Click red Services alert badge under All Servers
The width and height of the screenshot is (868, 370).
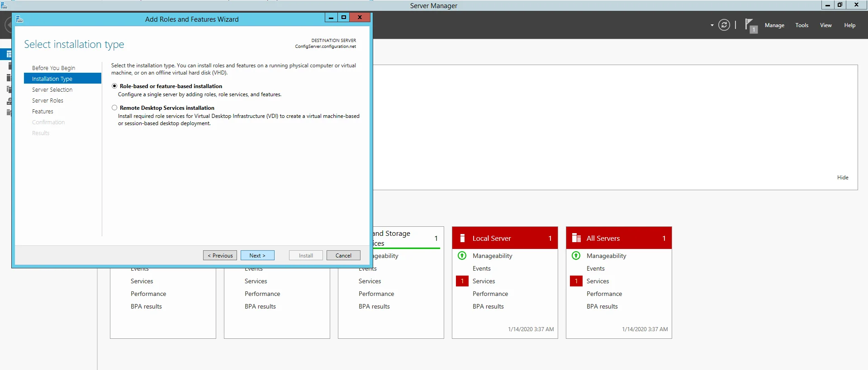click(576, 281)
